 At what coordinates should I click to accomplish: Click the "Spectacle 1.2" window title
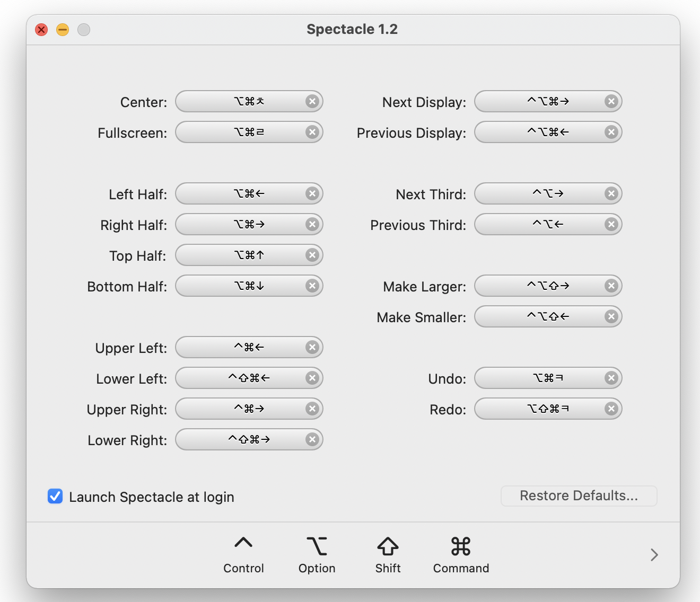coord(352,29)
